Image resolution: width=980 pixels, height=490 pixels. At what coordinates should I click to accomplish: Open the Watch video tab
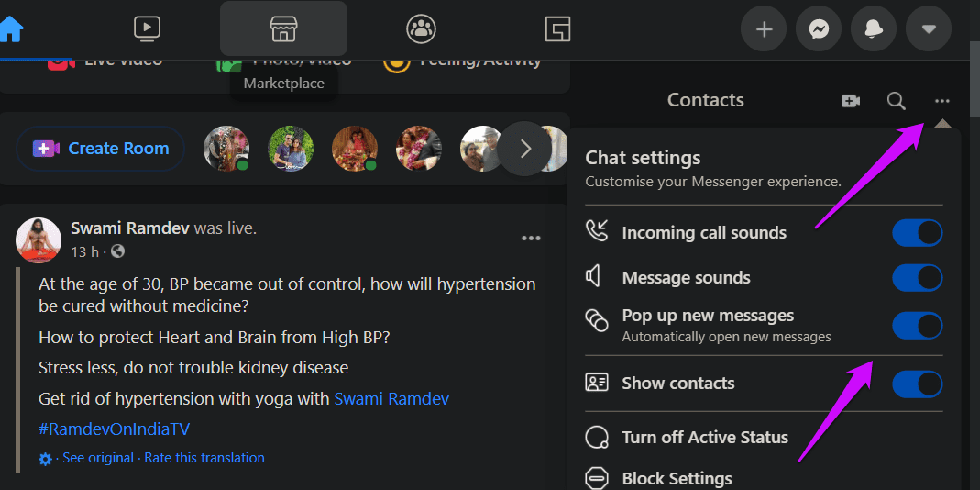[147, 28]
